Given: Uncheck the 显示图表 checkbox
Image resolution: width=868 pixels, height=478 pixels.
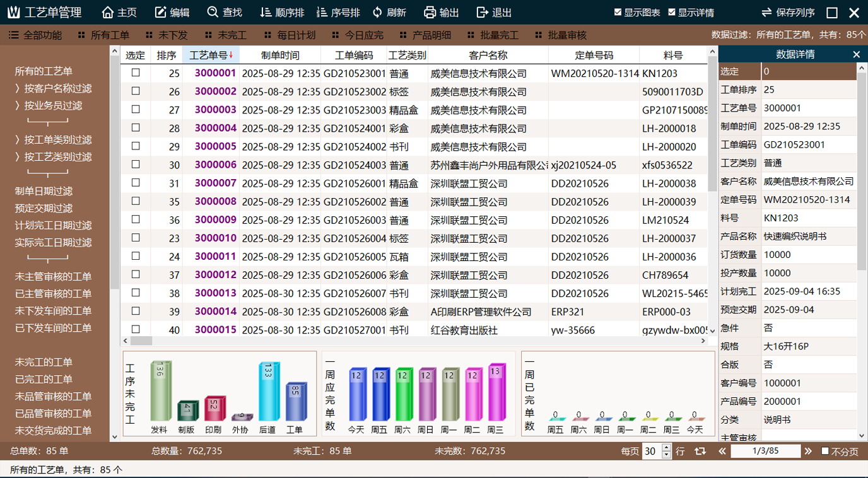Looking at the screenshot, I should (618, 13).
